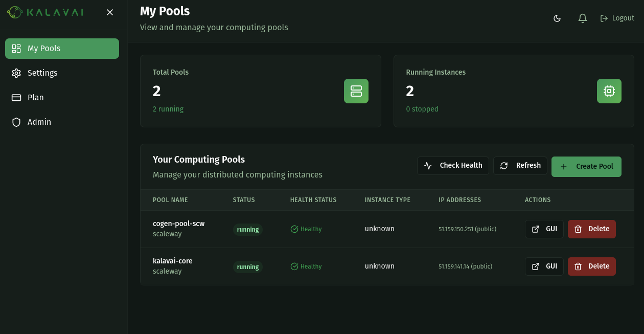
Task: Run Check Health on pools
Action: point(453,166)
